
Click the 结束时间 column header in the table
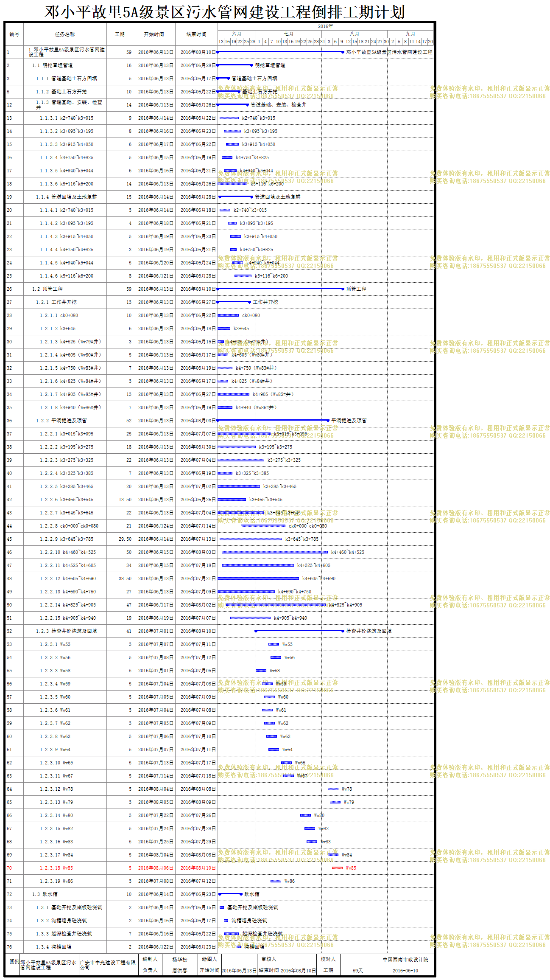click(196, 34)
